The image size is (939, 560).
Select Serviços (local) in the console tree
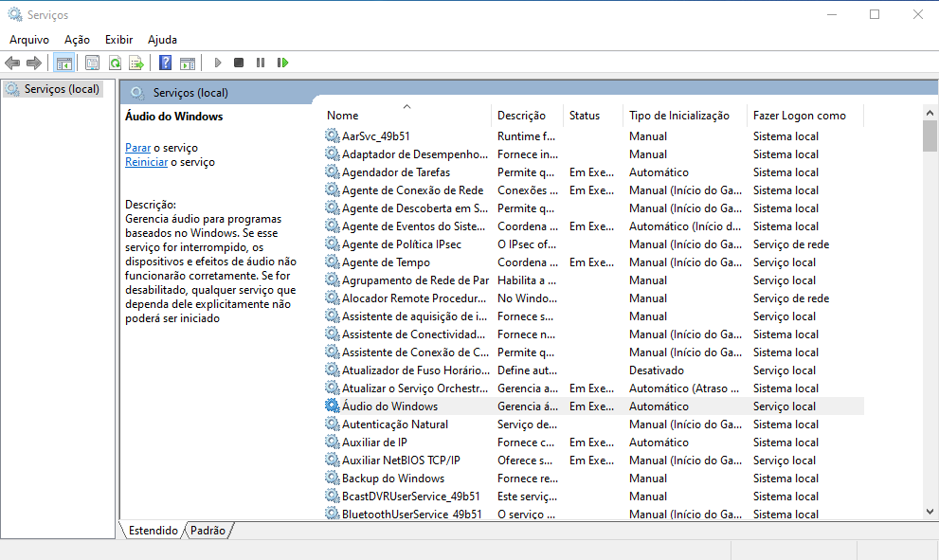click(x=62, y=89)
